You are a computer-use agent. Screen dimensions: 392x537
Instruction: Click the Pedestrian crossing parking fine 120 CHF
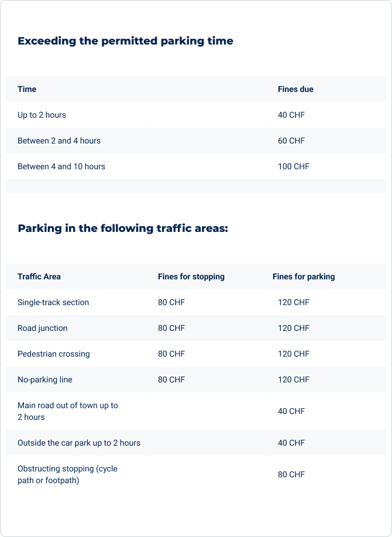[x=294, y=354]
